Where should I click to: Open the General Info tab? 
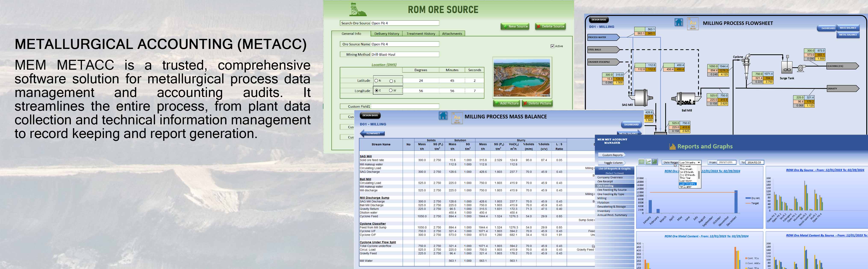coord(351,34)
